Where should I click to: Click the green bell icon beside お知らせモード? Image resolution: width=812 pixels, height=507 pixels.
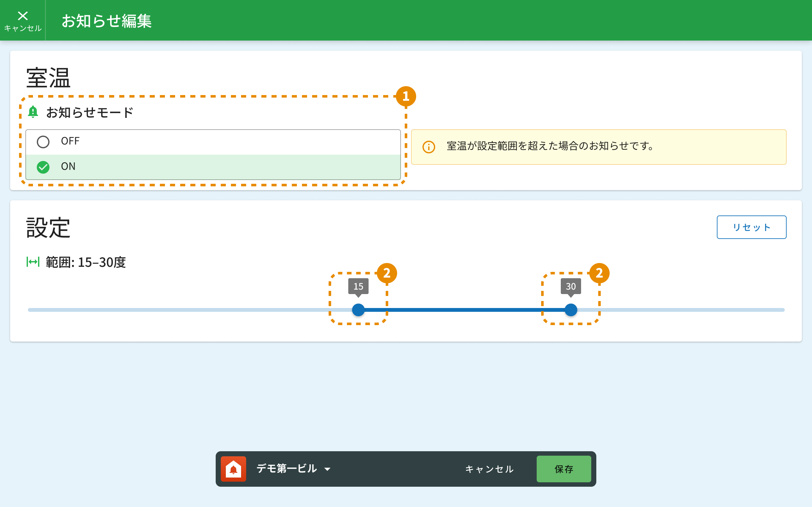click(33, 112)
